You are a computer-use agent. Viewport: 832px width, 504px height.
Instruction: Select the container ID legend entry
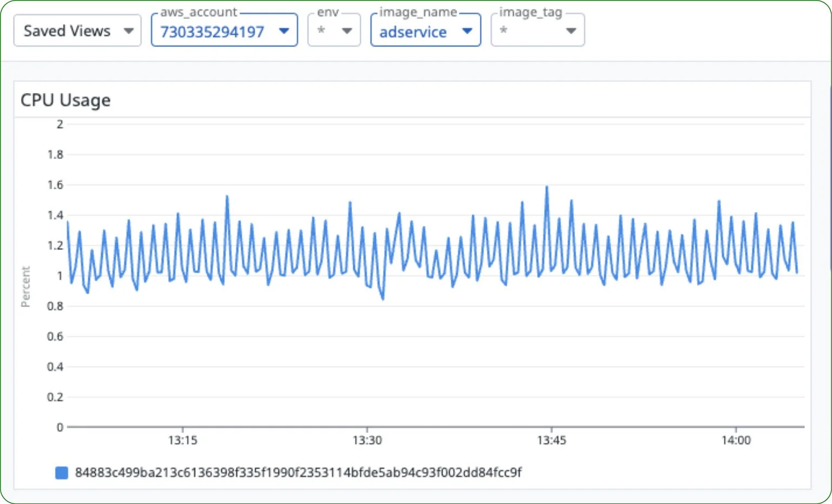298,473
